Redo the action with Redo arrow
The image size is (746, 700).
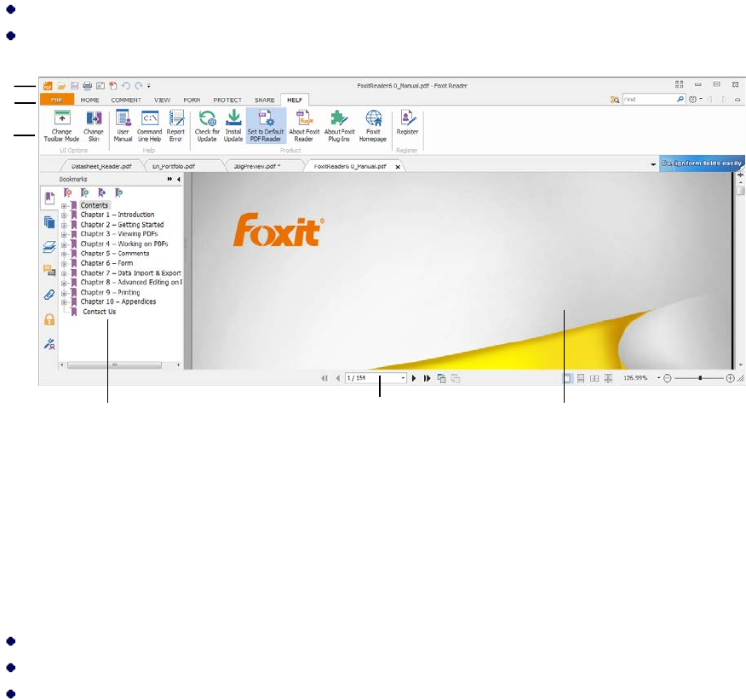pos(139,86)
